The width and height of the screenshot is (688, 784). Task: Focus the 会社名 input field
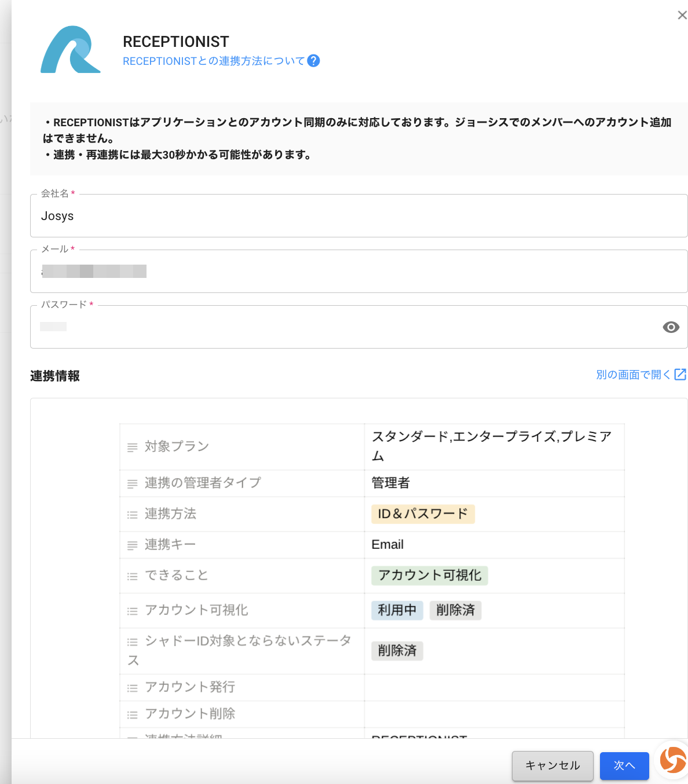pyautogui.click(x=358, y=216)
